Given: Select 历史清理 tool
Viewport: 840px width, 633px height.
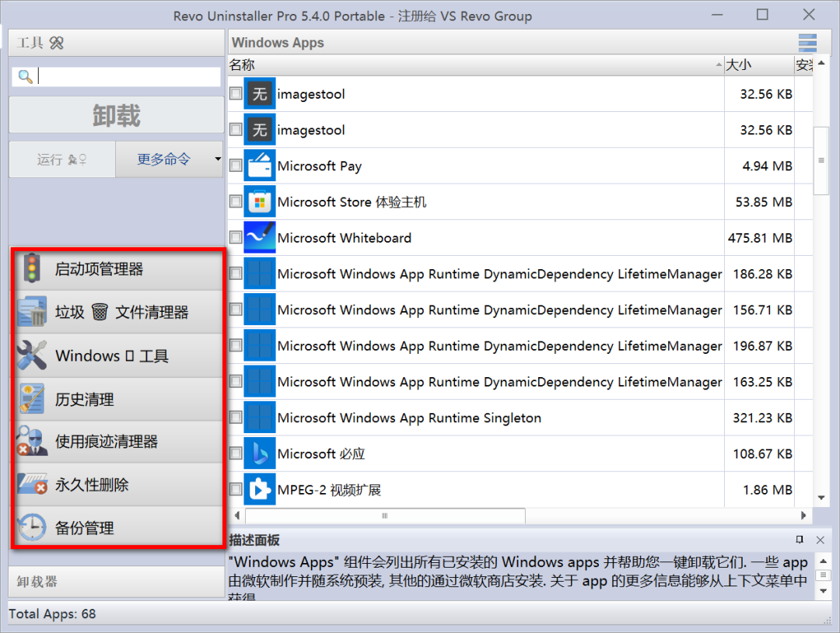Looking at the screenshot, I should pos(118,399).
